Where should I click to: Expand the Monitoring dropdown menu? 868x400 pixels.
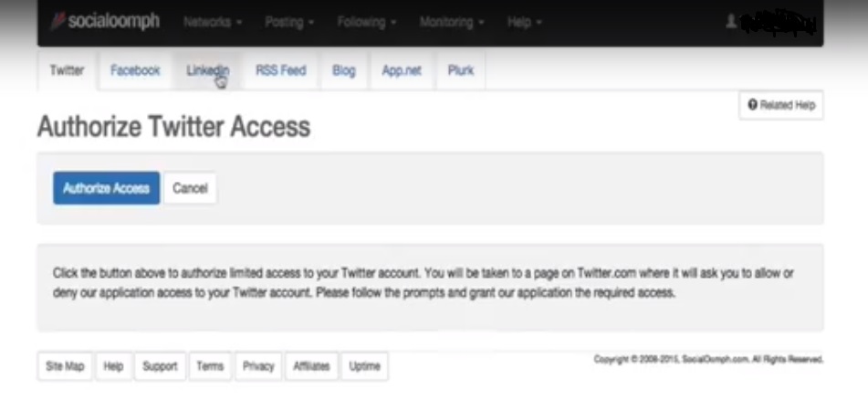click(452, 22)
